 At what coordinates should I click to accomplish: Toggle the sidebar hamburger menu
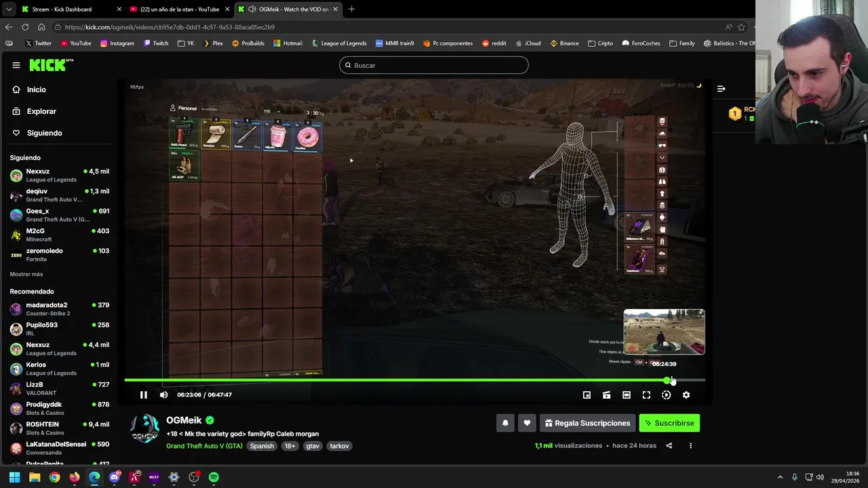click(x=16, y=65)
